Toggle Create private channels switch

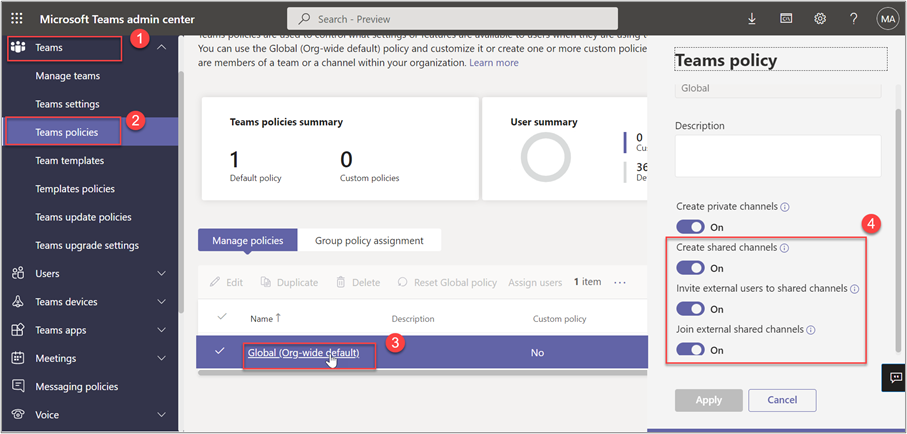(x=690, y=227)
